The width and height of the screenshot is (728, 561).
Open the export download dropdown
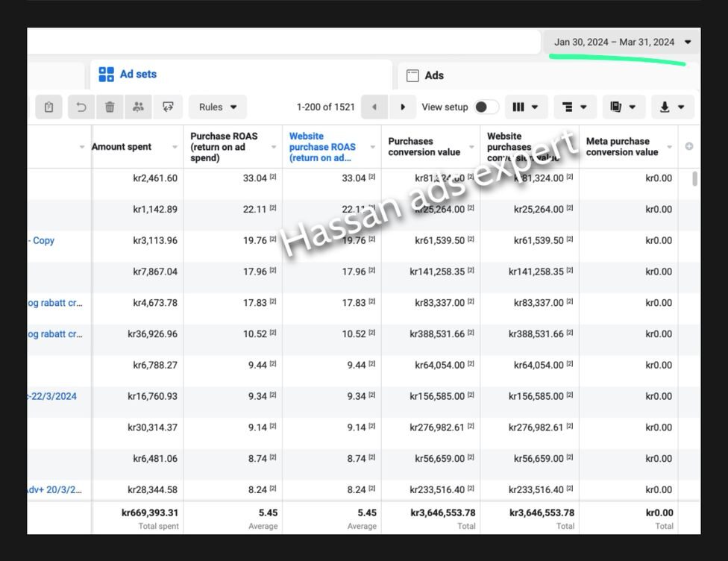(x=672, y=107)
